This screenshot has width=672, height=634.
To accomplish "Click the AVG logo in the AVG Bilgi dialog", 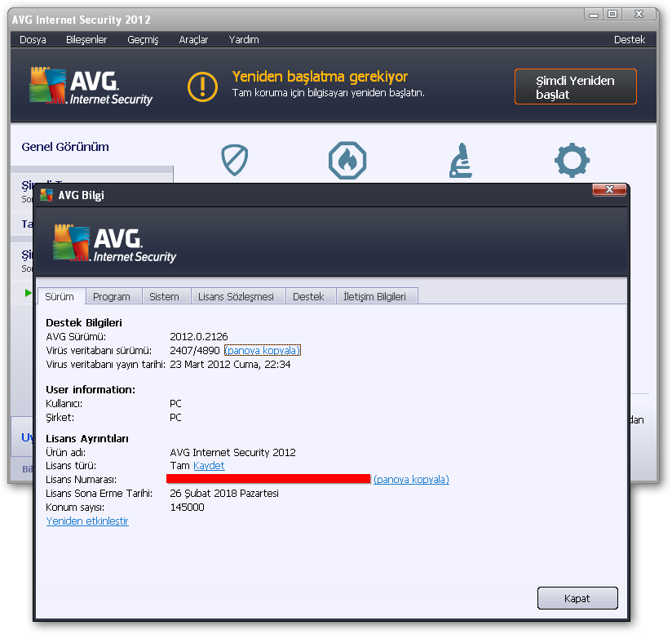I will (x=114, y=243).
